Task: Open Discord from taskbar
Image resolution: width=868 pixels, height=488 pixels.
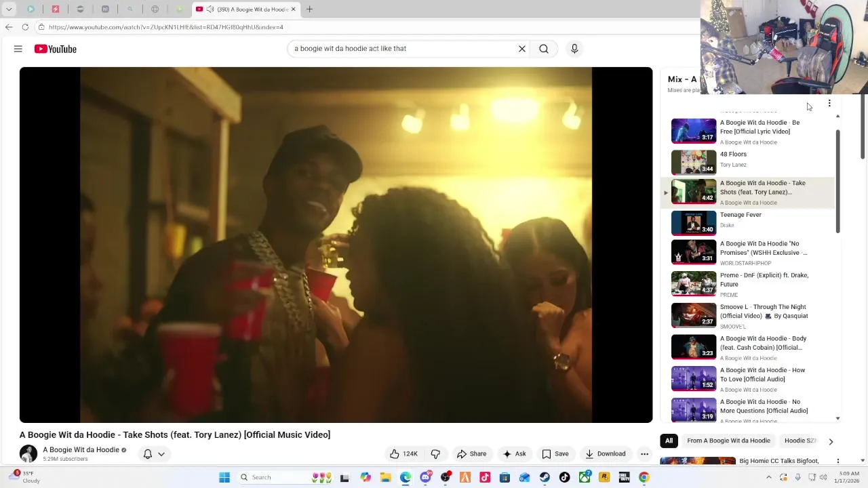Action: click(425, 477)
